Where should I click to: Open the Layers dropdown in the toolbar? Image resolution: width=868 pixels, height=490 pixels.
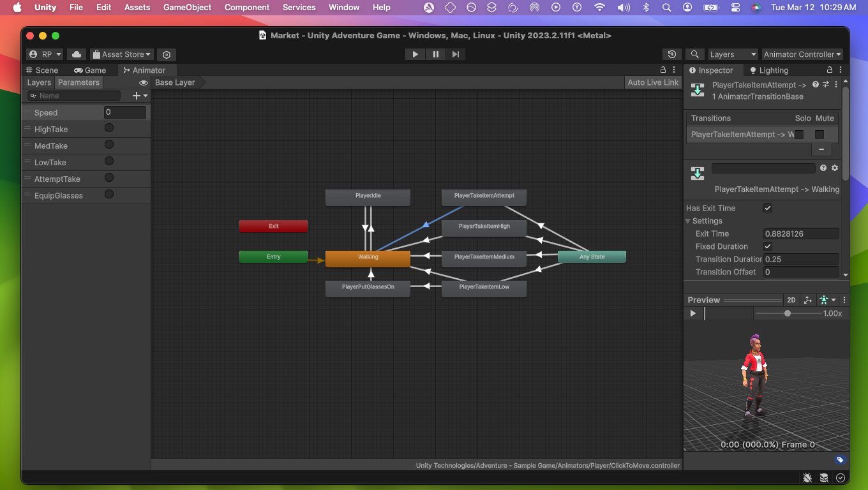click(x=733, y=54)
